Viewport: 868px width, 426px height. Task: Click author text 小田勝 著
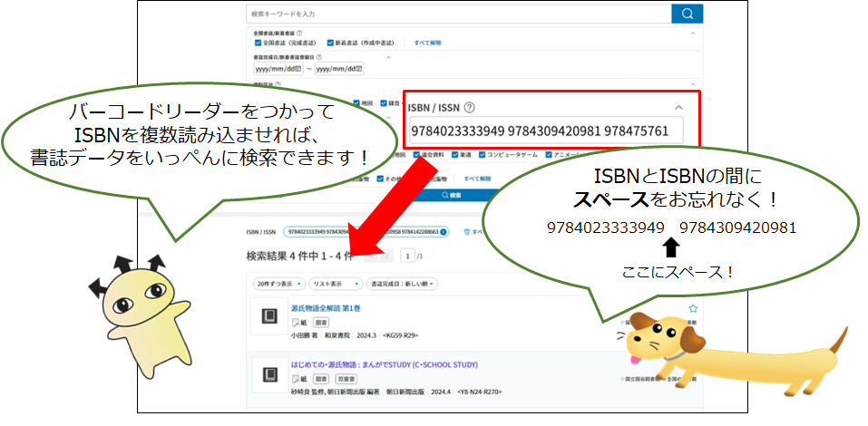(x=305, y=335)
